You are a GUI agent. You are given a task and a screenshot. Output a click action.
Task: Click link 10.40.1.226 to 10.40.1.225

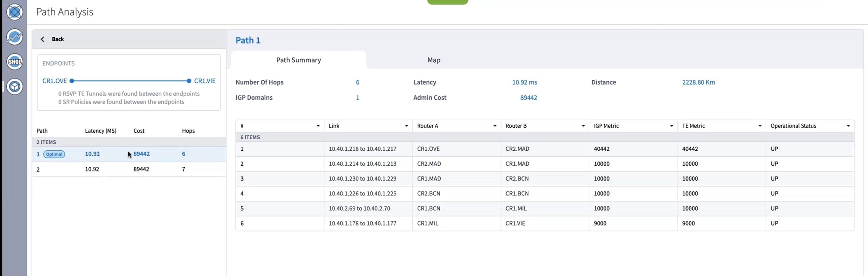pos(362,194)
